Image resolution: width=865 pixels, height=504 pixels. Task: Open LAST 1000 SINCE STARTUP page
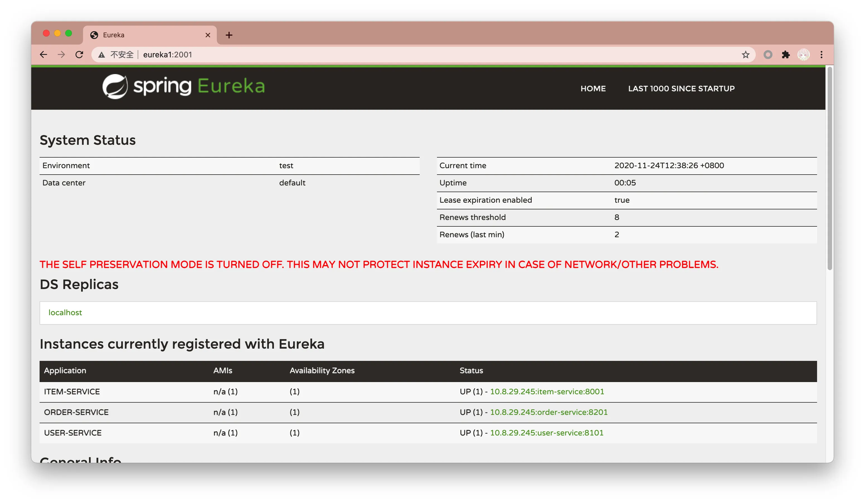681,89
